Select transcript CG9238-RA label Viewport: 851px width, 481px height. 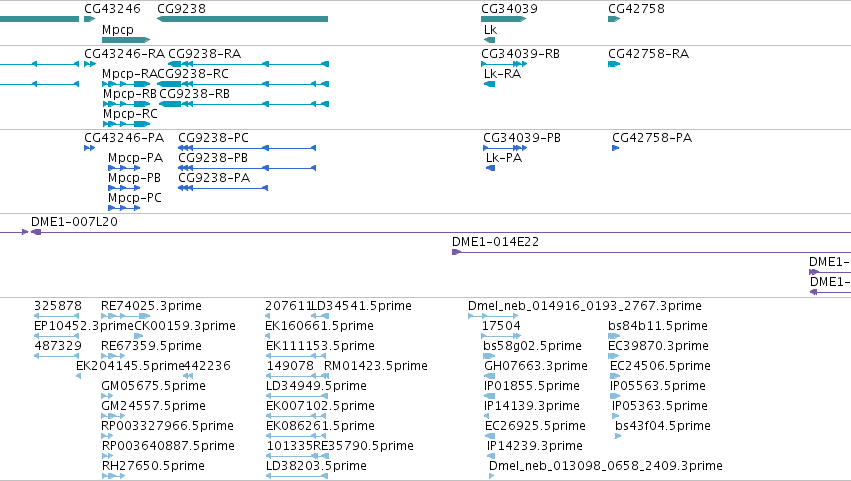click(205, 54)
